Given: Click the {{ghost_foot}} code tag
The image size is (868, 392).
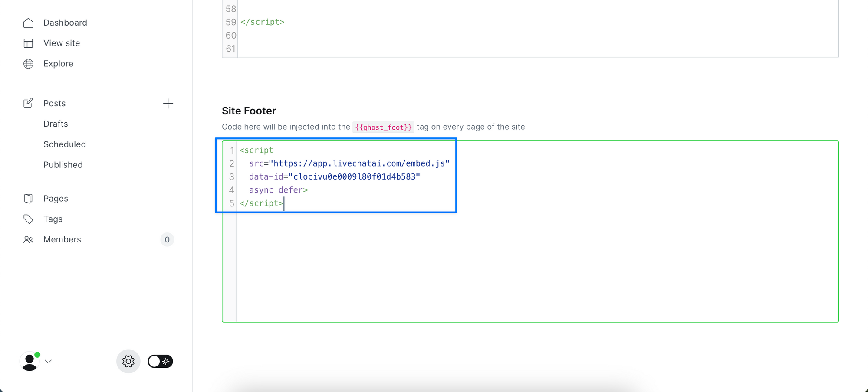Looking at the screenshot, I should (383, 127).
